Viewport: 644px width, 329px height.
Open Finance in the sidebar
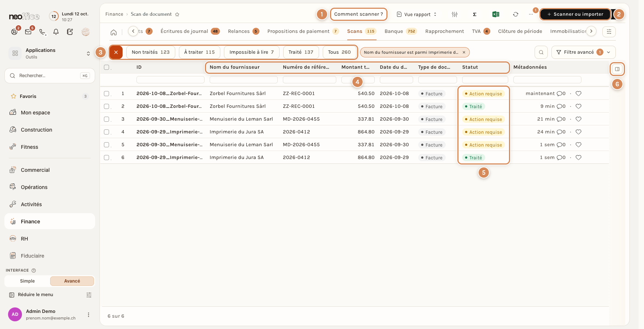click(x=50, y=222)
